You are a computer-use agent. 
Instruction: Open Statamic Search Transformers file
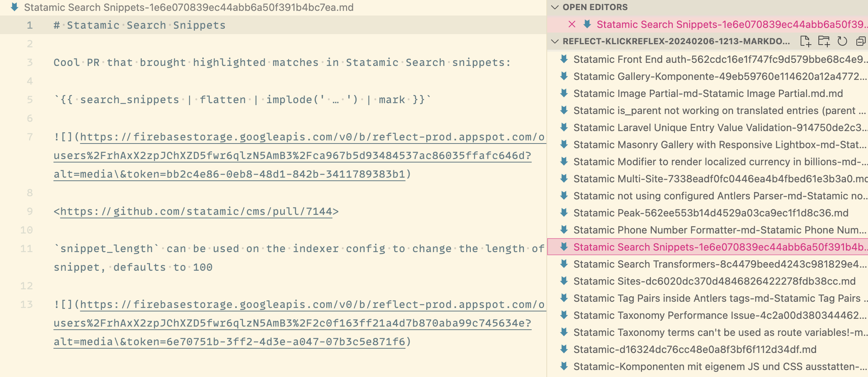708,264
